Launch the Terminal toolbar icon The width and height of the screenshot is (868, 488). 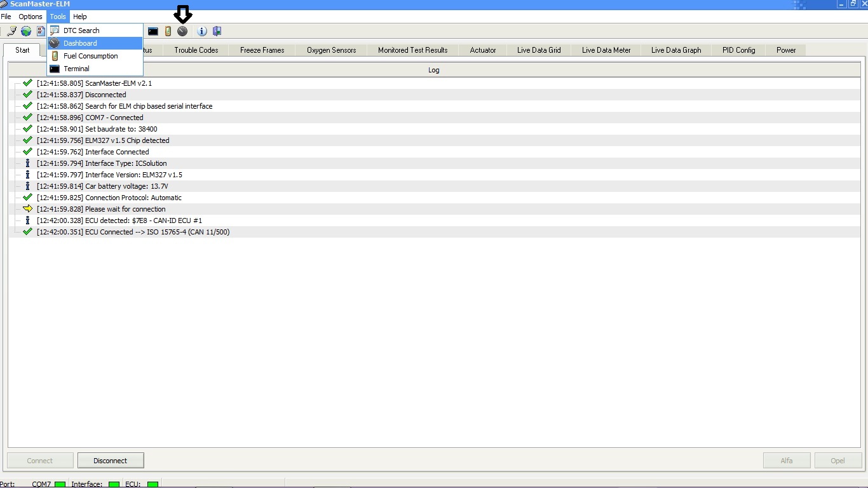coord(153,30)
